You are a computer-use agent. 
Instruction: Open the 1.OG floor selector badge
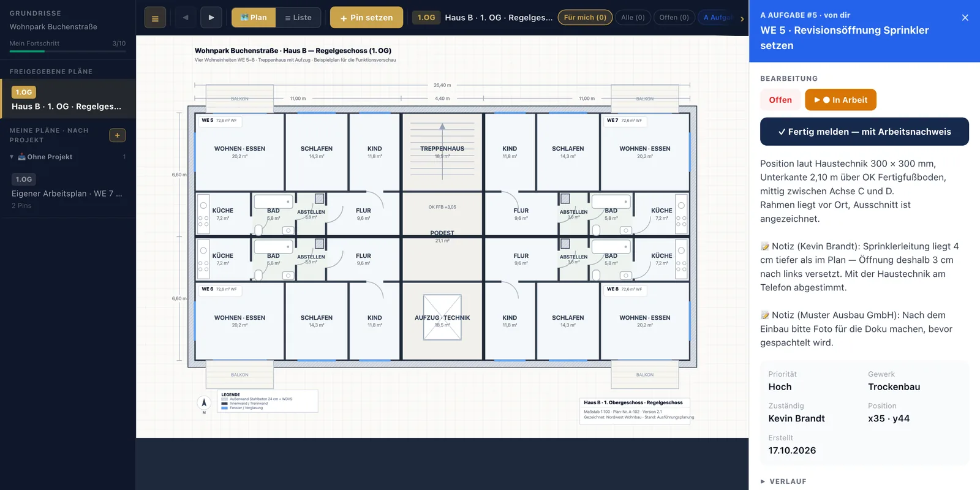426,18
